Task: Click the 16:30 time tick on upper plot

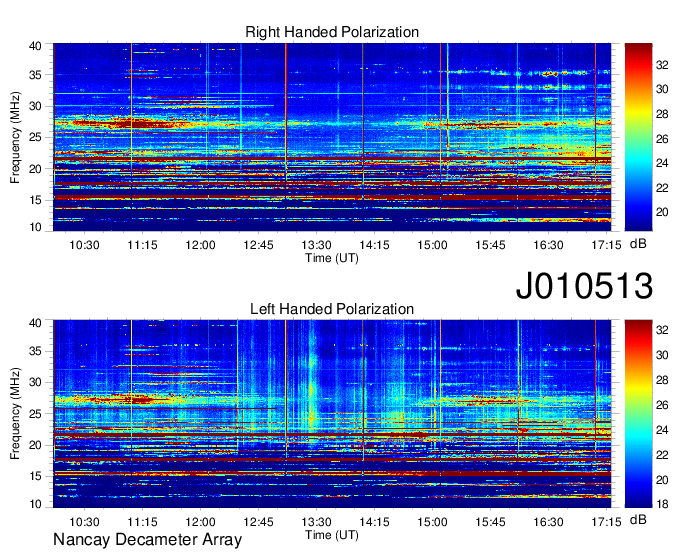Action: pyautogui.click(x=548, y=245)
